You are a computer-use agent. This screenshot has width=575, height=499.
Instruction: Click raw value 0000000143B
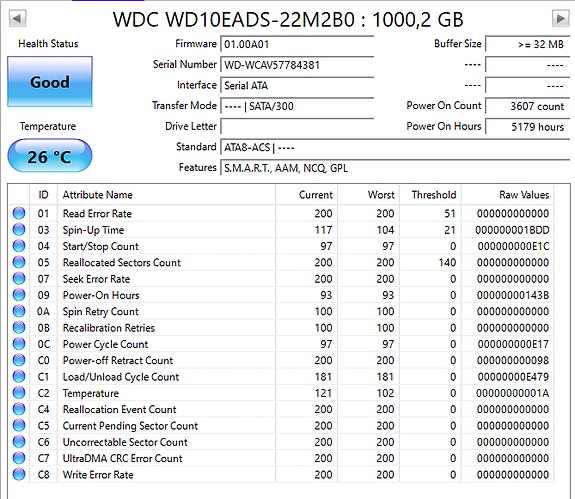(x=513, y=295)
